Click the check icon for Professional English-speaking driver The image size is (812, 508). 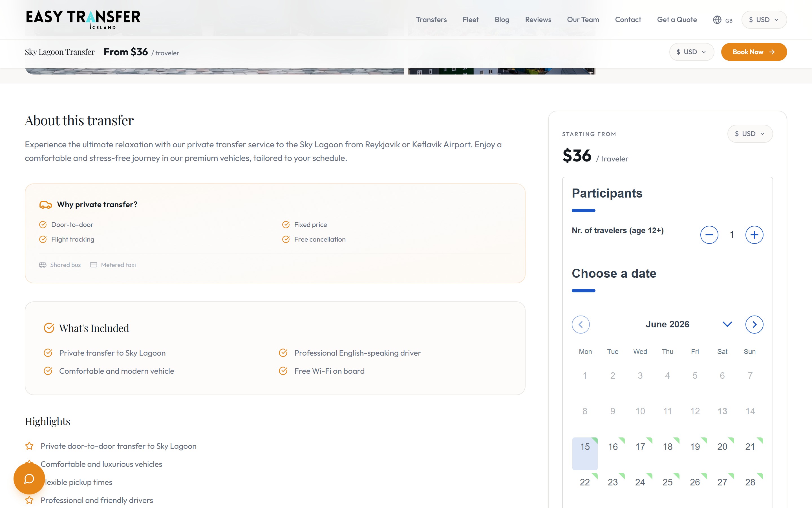(283, 353)
